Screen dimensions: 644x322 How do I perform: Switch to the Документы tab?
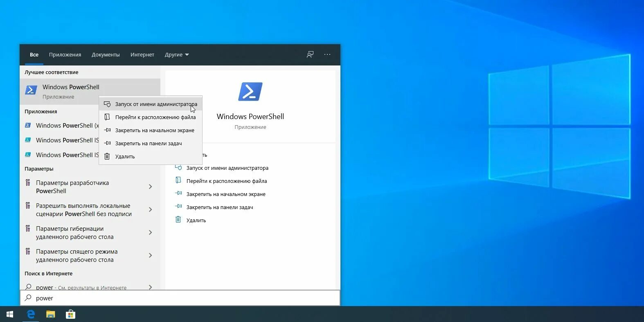click(x=106, y=54)
